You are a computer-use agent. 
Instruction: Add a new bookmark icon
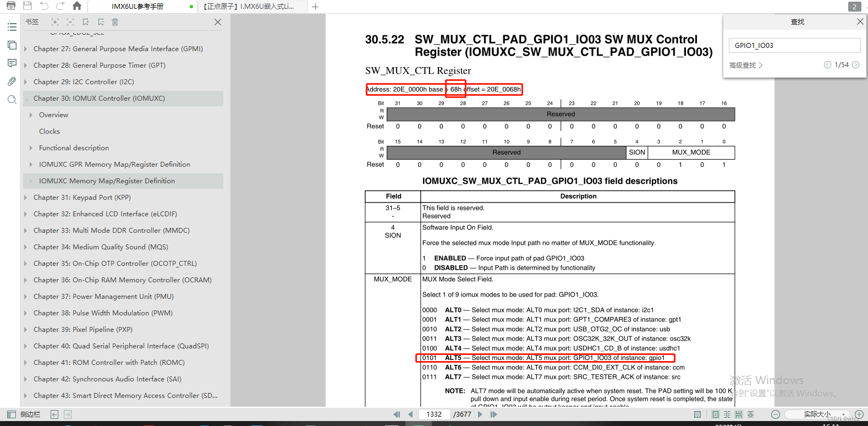pyautogui.click(x=86, y=22)
